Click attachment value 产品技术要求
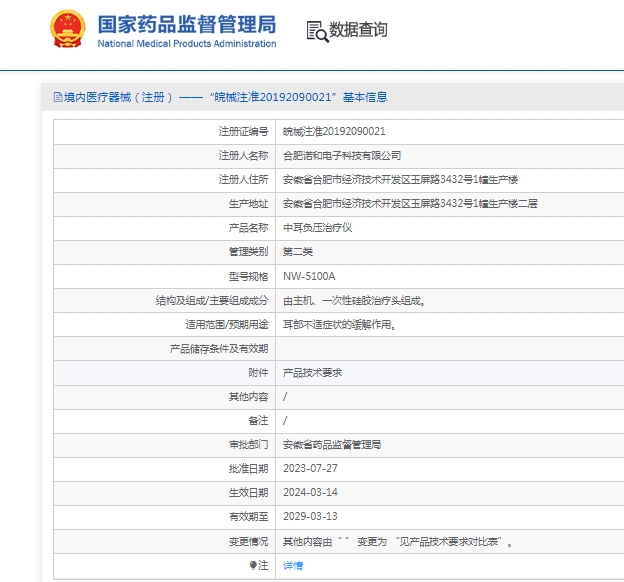 [312, 373]
